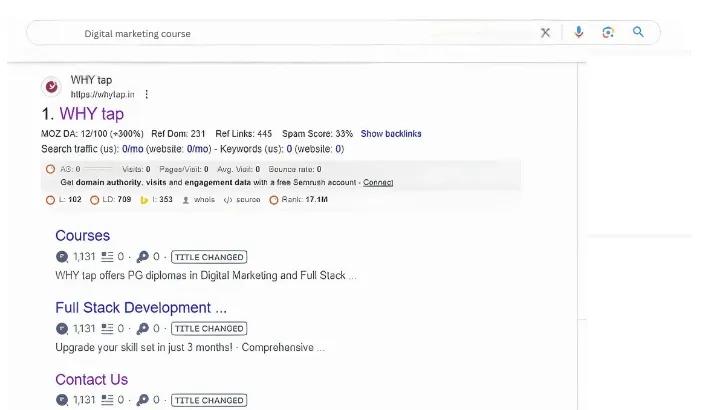Click round traffic icon under Contact Us
Viewport: 725px width, 410px height.
click(61, 400)
